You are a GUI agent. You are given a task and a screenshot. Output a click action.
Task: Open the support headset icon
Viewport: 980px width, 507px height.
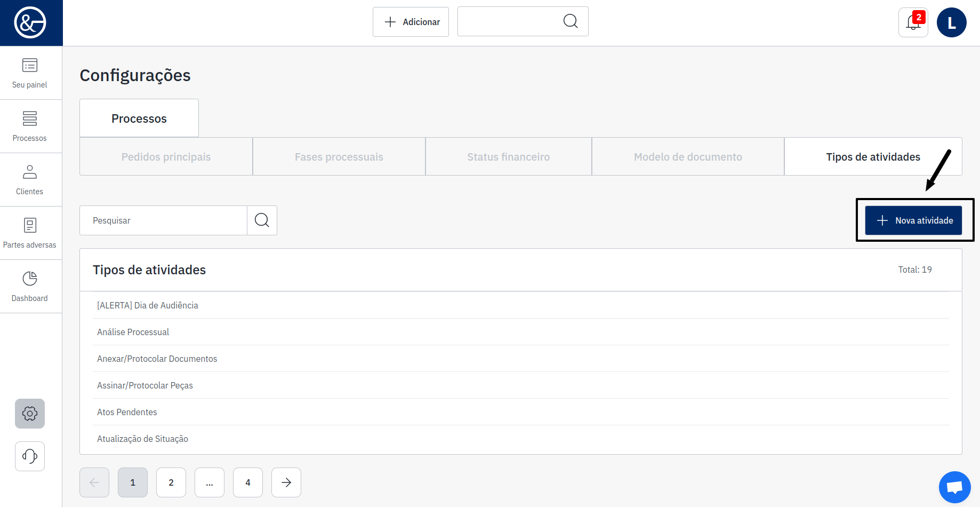point(30,456)
